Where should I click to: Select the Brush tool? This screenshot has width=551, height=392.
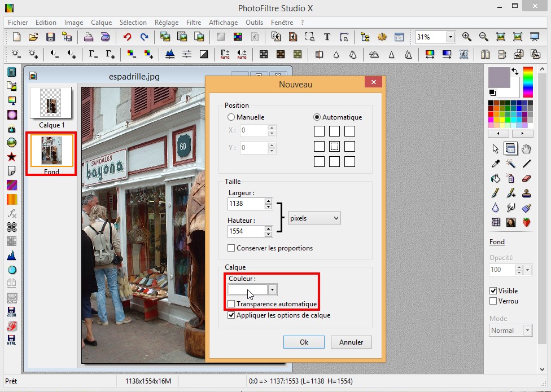click(496, 193)
